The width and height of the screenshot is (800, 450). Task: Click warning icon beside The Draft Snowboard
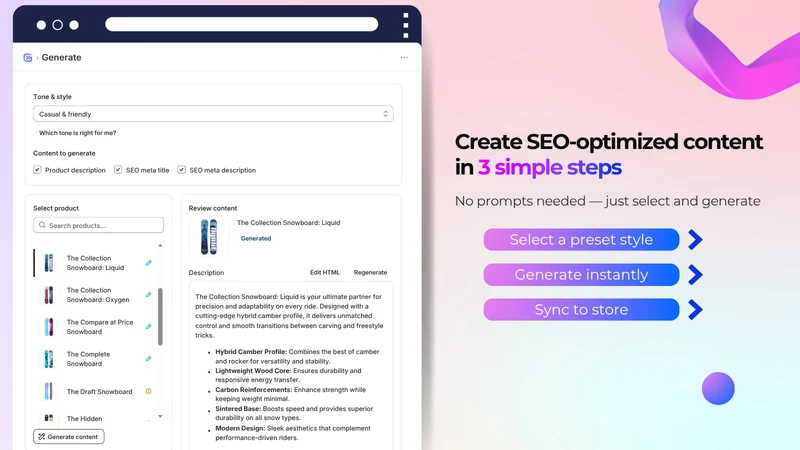(x=148, y=391)
